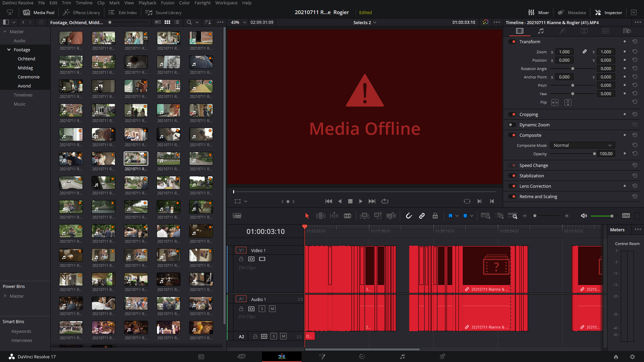Toggle Linked Selection chain icon

coord(422,216)
